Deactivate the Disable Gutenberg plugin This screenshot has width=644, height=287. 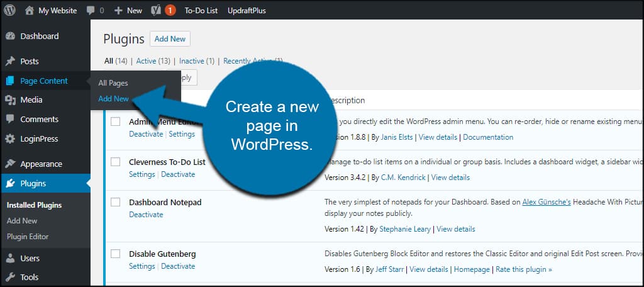[x=178, y=266]
